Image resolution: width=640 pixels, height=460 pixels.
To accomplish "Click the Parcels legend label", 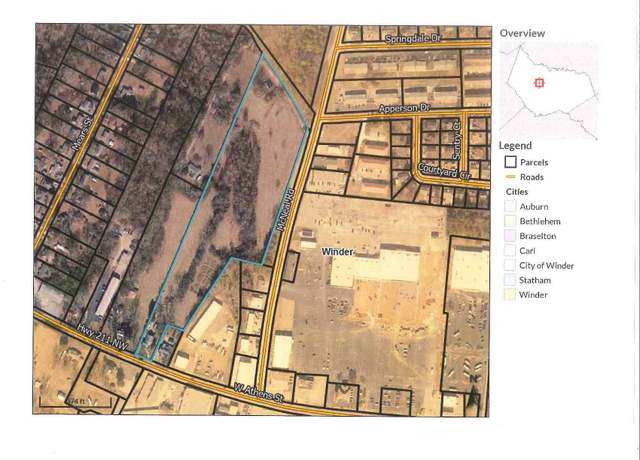I will tap(534, 162).
